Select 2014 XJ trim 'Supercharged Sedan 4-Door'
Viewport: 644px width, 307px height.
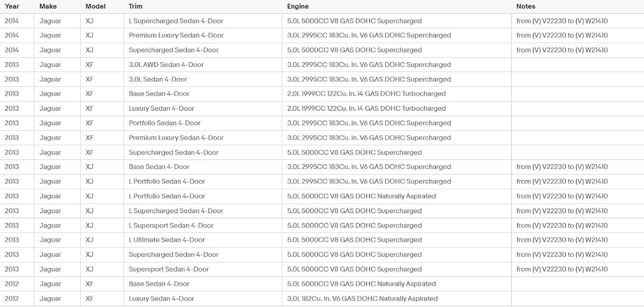pyautogui.click(x=174, y=50)
